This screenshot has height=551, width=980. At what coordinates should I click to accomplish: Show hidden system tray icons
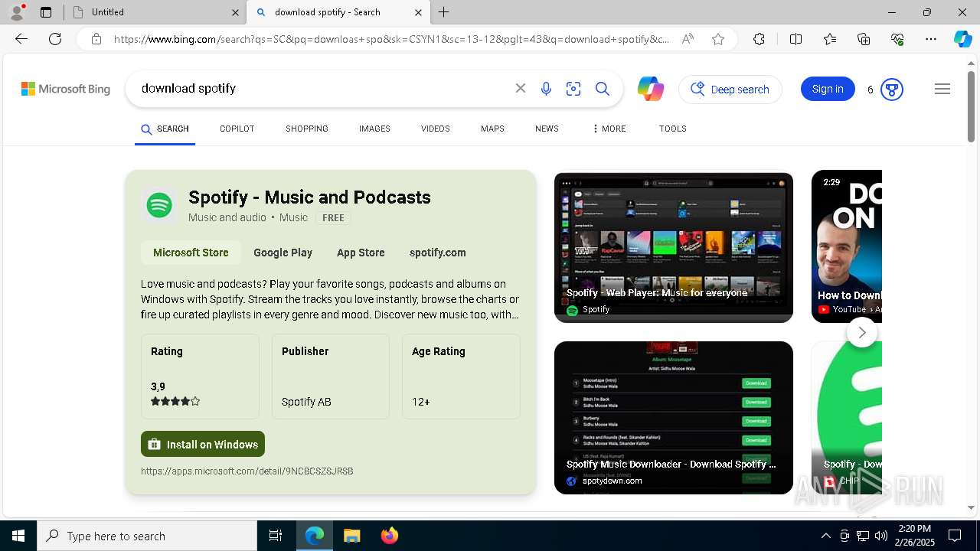[825, 536]
